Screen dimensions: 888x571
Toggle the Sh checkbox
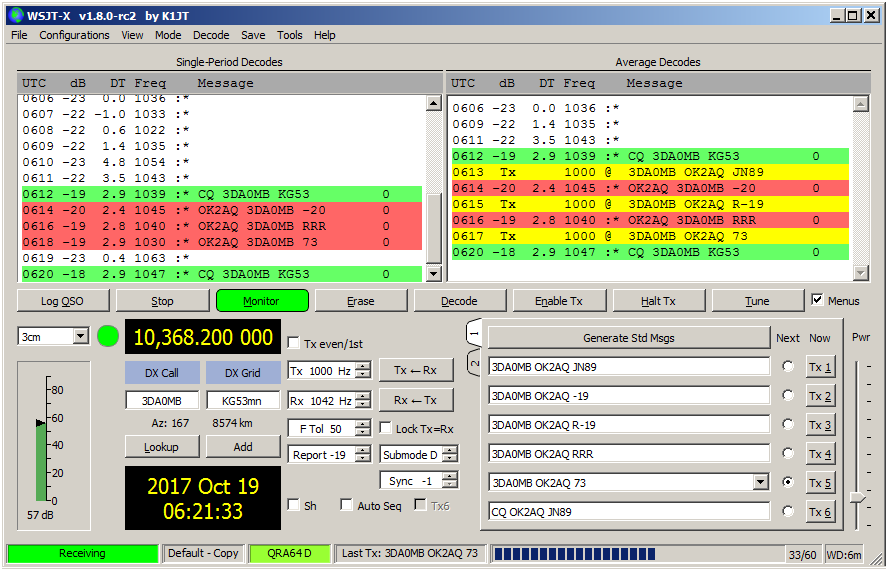click(x=293, y=504)
